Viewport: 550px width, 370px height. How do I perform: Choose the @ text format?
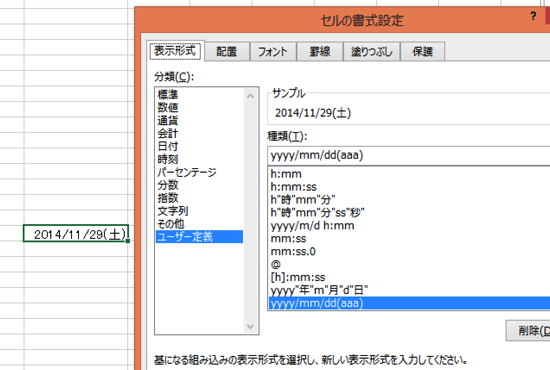[409, 264]
